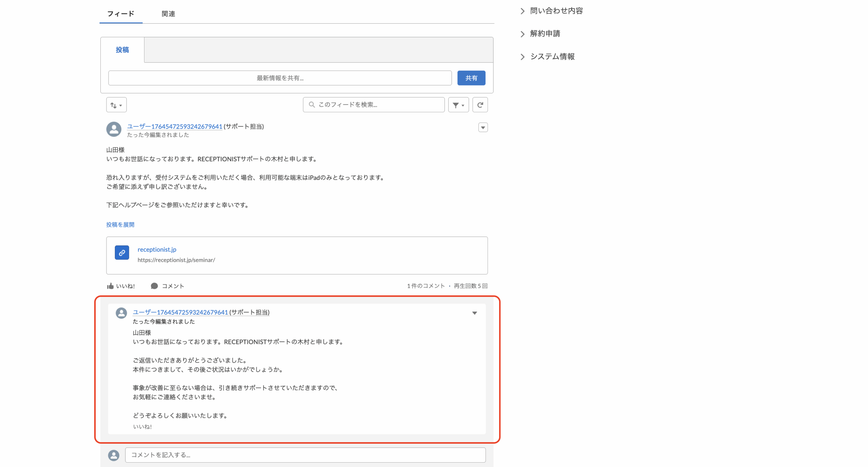Click the 再生回数 5 回 view count

471,286
